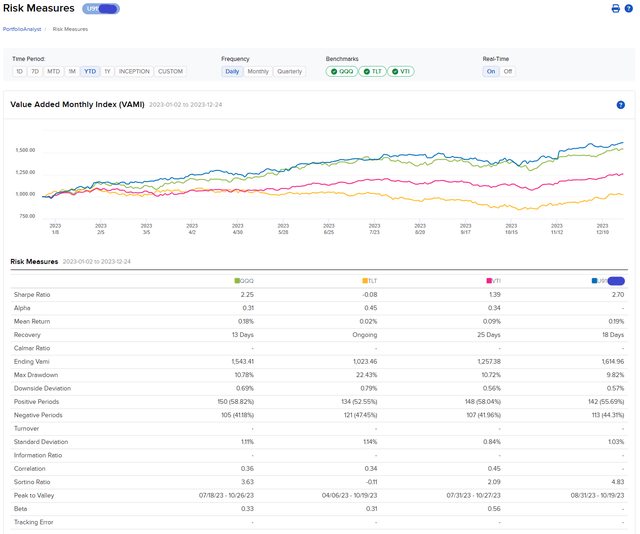Open the page help question-mark icon
This screenshot has width=640, height=534.
coord(628,9)
